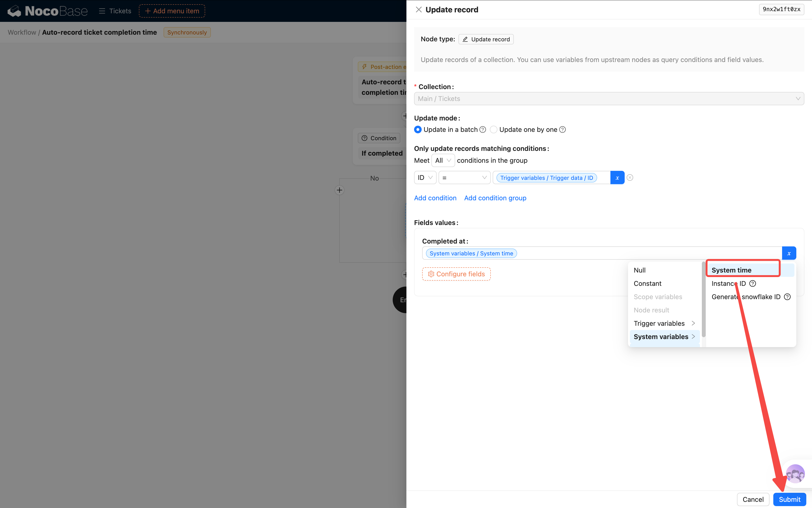Image resolution: width=812 pixels, height=508 pixels.
Task: Open help tooltip for Update in a batch
Action: [483, 130]
